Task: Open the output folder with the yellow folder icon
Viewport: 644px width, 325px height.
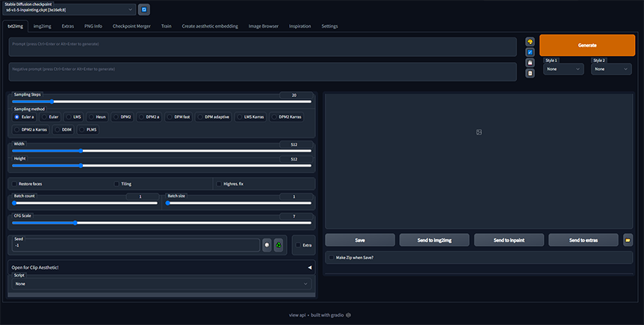Action: [628, 240]
